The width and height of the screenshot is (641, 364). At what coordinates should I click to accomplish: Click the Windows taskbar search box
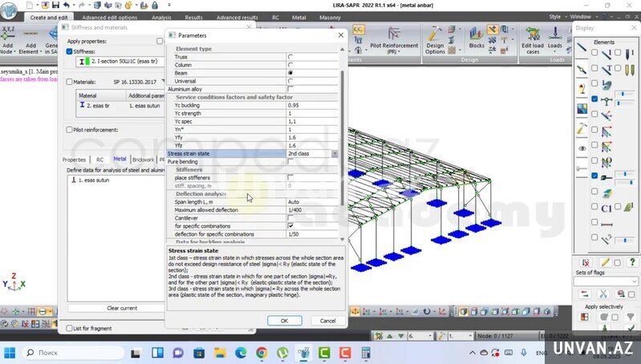[x=73, y=352]
